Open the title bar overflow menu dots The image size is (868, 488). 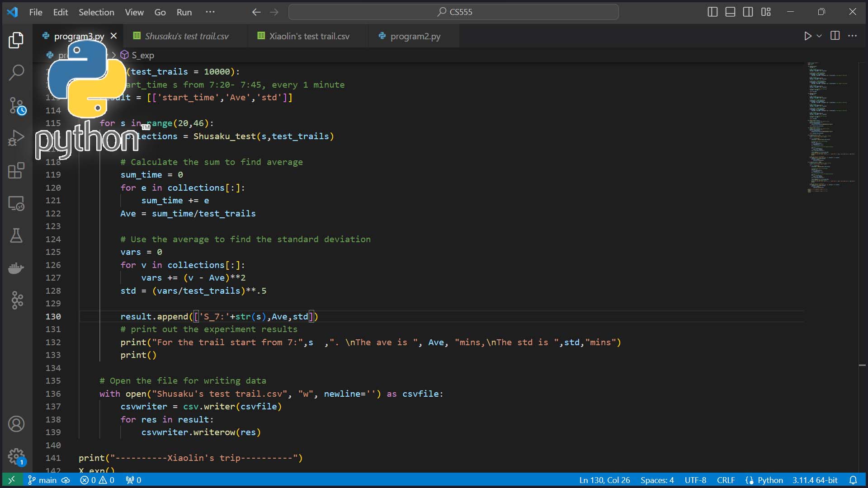210,12
